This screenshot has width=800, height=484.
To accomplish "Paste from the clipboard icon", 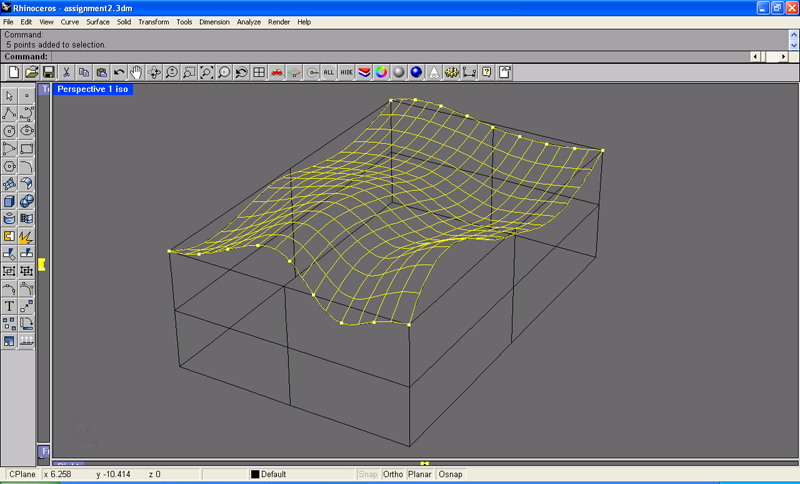I will (x=102, y=72).
